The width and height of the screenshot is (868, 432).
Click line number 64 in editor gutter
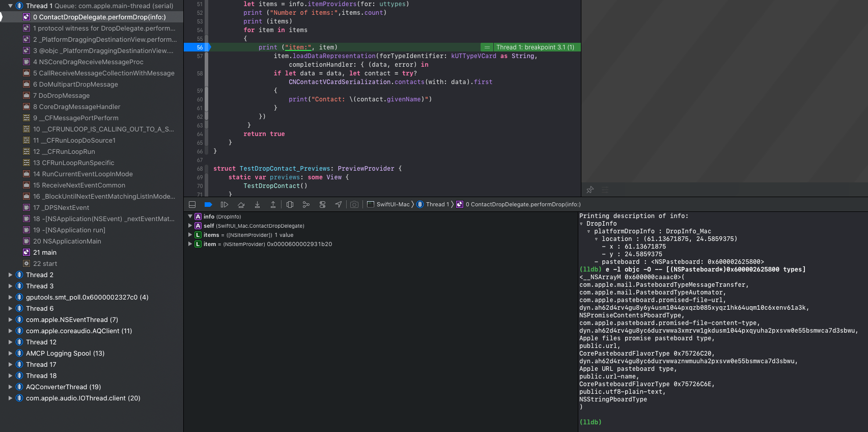(x=200, y=134)
